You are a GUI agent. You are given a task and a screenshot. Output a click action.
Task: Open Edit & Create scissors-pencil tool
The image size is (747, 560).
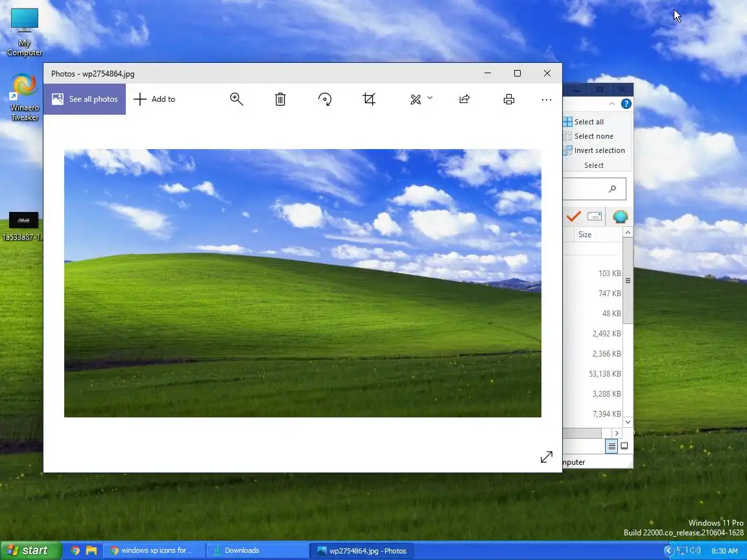coord(416,99)
